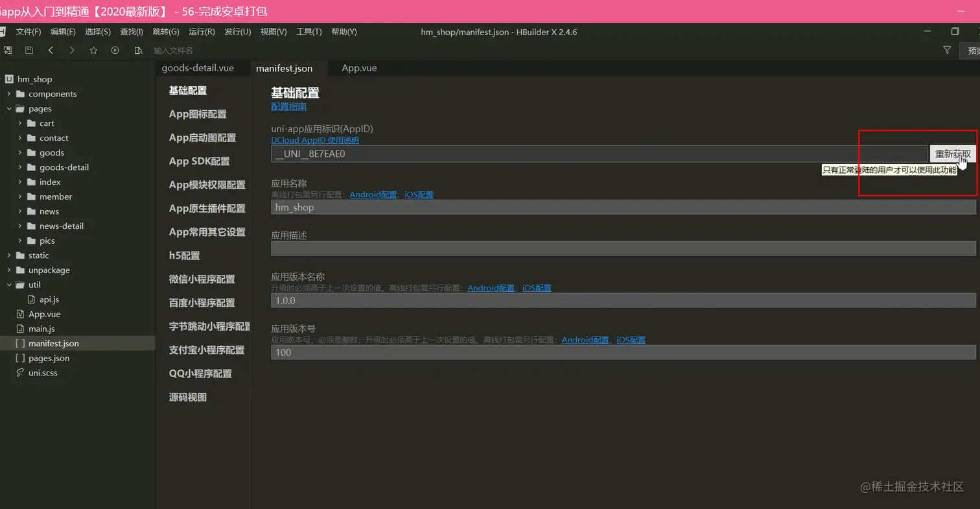Select the manifest.json editor tab
Viewport: 980px width, 509px height.
284,68
